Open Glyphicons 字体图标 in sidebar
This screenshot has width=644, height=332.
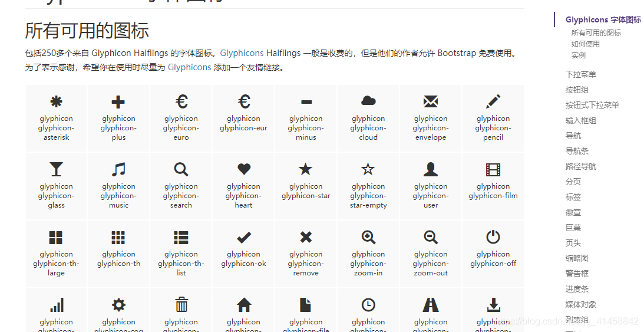(603, 19)
